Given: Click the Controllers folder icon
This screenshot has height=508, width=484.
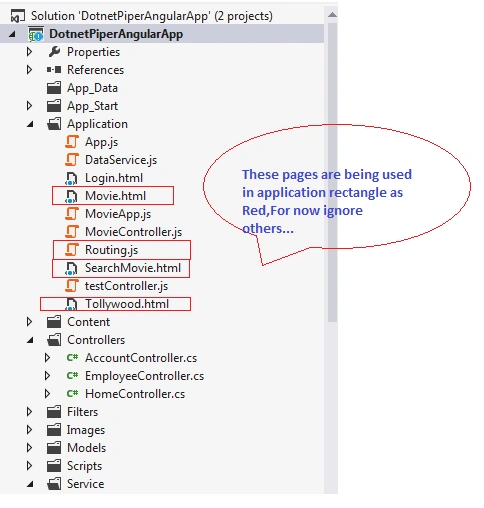Looking at the screenshot, I should [54, 340].
